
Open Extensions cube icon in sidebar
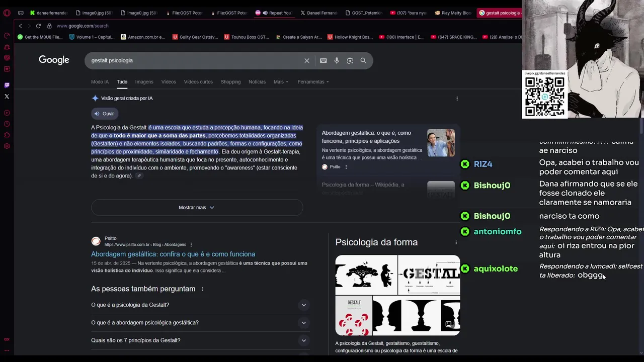(x=7, y=135)
